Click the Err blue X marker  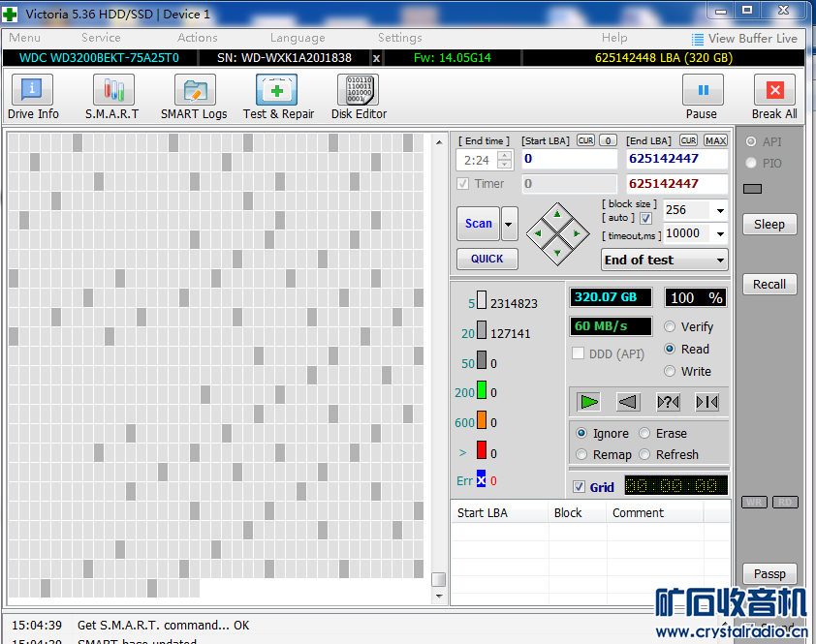click(482, 479)
